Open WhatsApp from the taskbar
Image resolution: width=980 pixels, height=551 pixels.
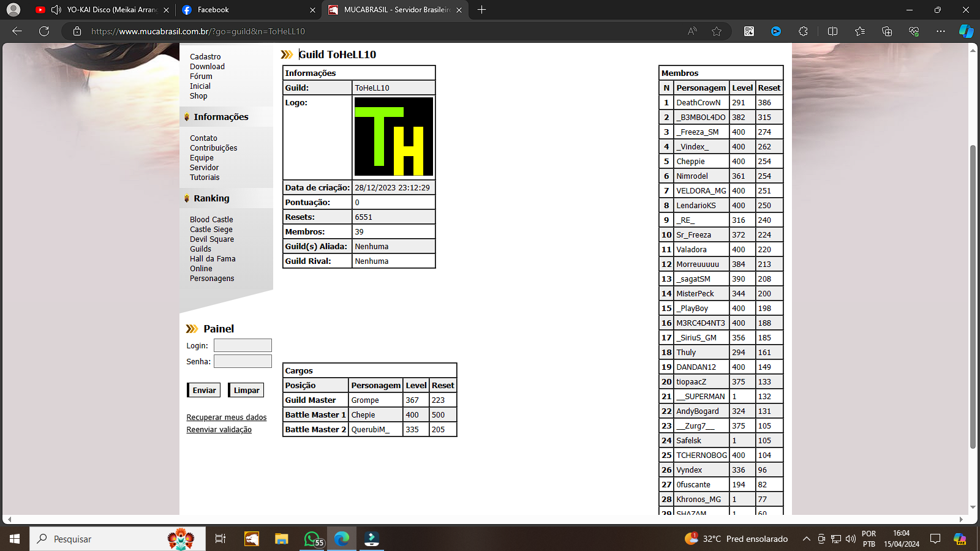[313, 539]
